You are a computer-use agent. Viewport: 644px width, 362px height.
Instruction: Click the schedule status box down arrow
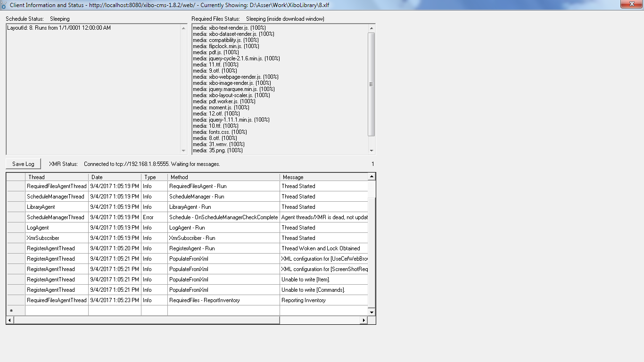pyautogui.click(x=183, y=151)
